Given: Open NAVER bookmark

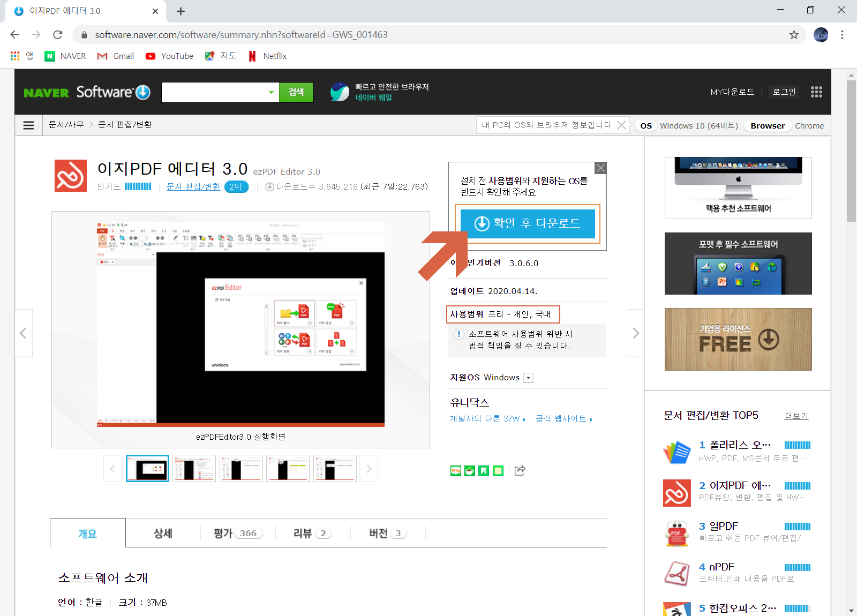Looking at the screenshot, I should pos(65,56).
